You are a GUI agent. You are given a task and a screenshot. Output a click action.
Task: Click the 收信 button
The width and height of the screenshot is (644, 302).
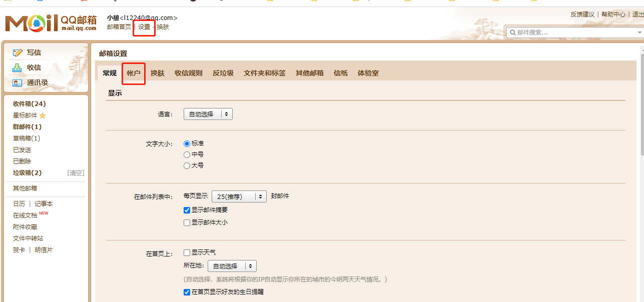[x=34, y=67]
